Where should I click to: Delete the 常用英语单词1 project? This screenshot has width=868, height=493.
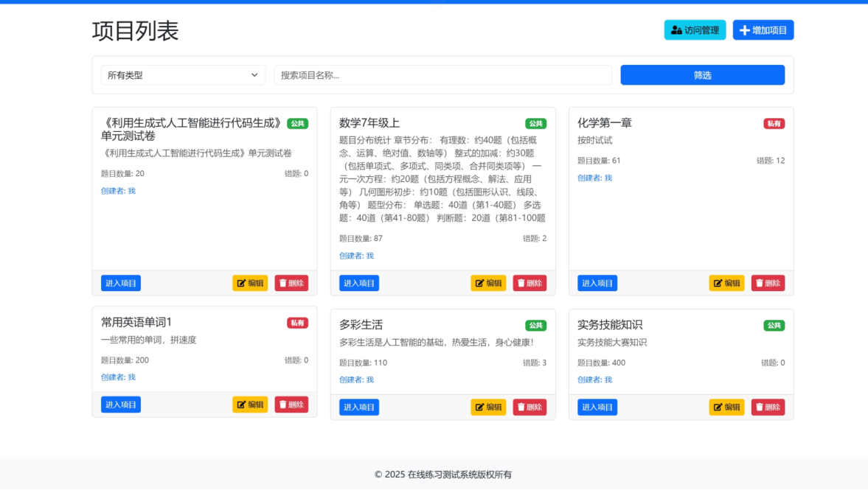(291, 405)
